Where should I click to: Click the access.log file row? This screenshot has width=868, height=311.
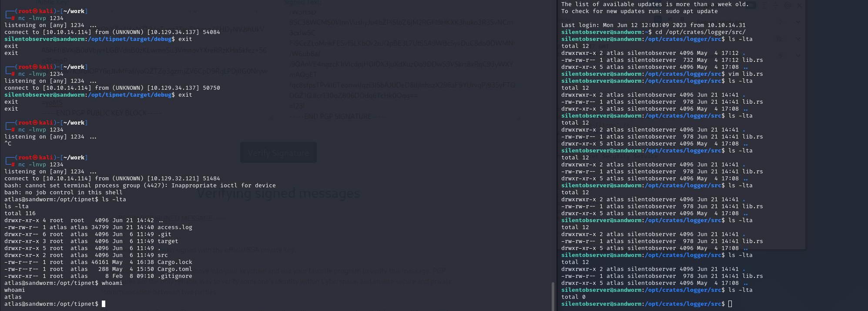point(98,227)
